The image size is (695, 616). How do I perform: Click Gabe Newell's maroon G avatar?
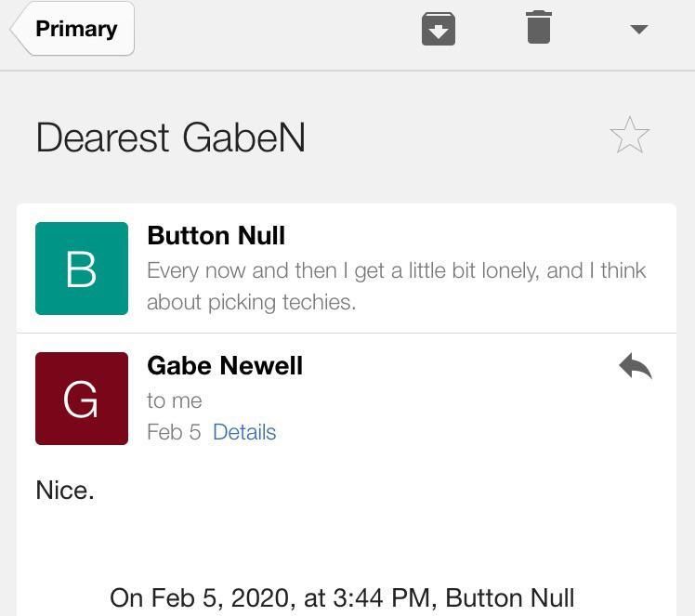pos(82,399)
